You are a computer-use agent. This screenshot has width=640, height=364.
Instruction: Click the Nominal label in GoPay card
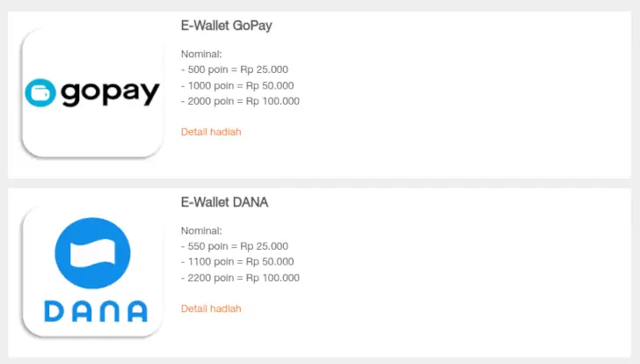point(202,54)
